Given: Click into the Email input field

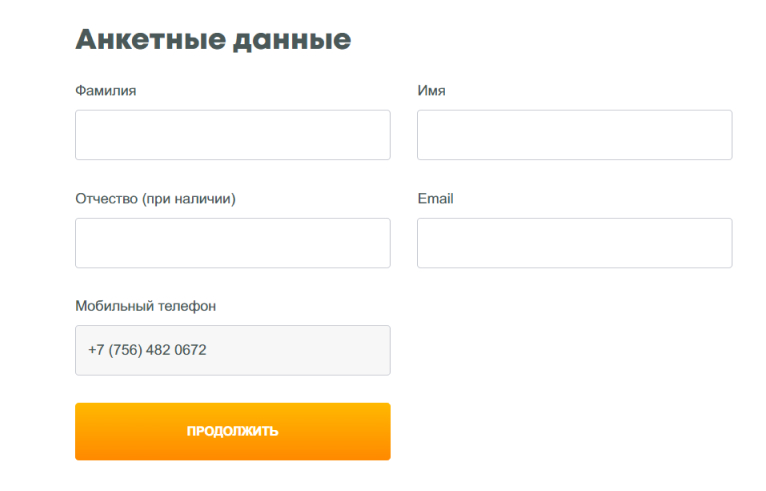Looking at the screenshot, I should (x=574, y=243).
